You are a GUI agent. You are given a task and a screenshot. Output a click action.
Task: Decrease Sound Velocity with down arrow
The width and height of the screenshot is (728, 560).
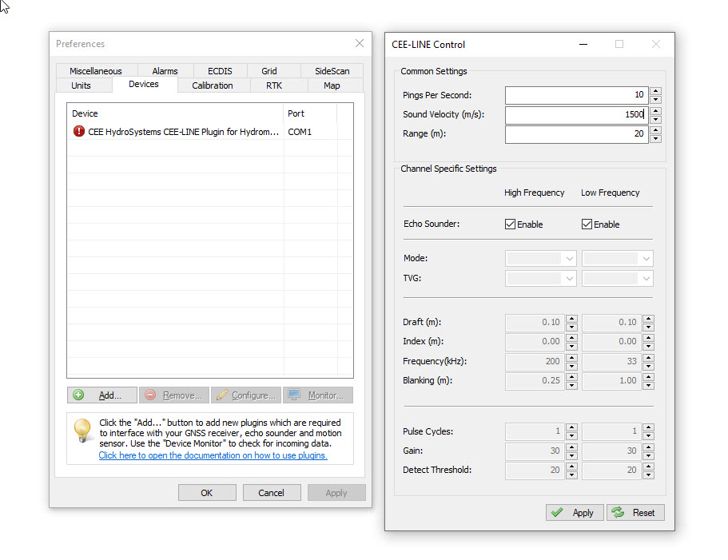click(655, 119)
